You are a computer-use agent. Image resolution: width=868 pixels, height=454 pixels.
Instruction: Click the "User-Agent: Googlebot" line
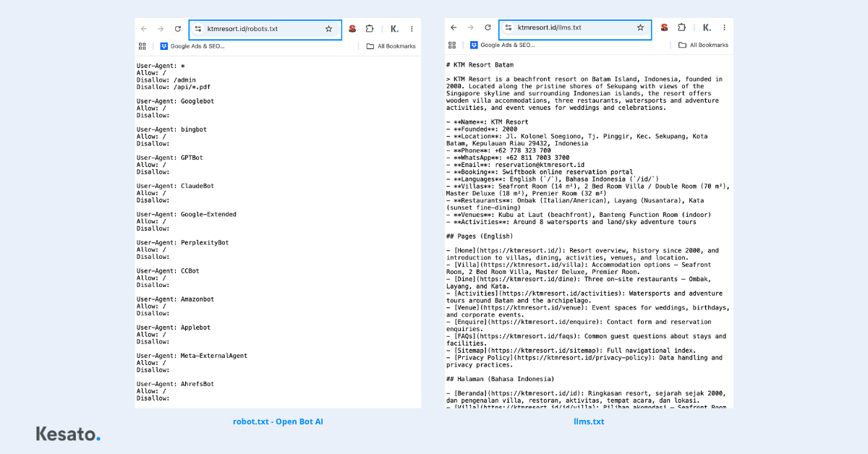(176, 101)
